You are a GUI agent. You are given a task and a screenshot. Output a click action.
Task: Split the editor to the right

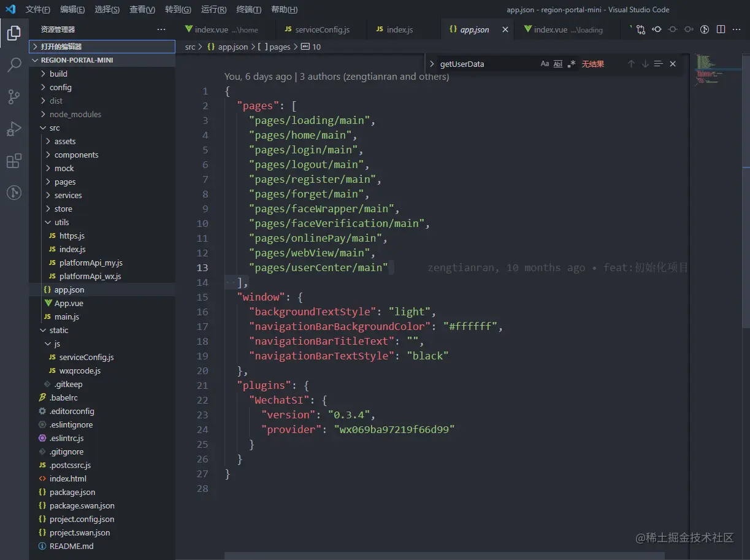click(721, 29)
